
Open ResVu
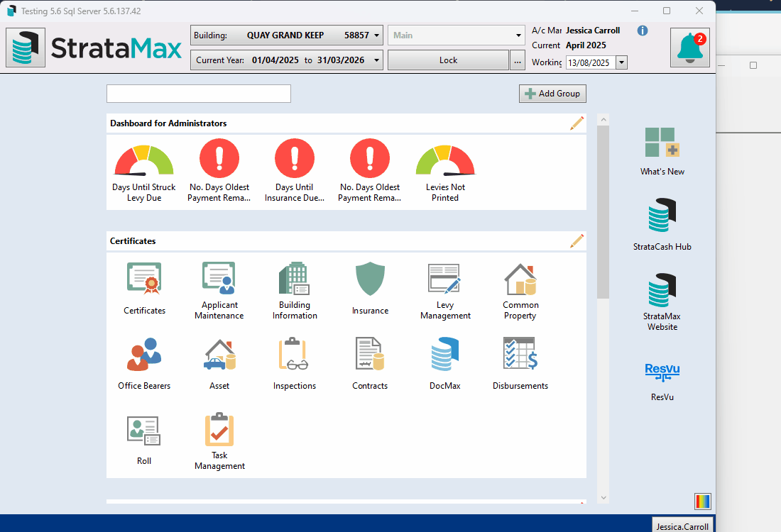pos(662,372)
